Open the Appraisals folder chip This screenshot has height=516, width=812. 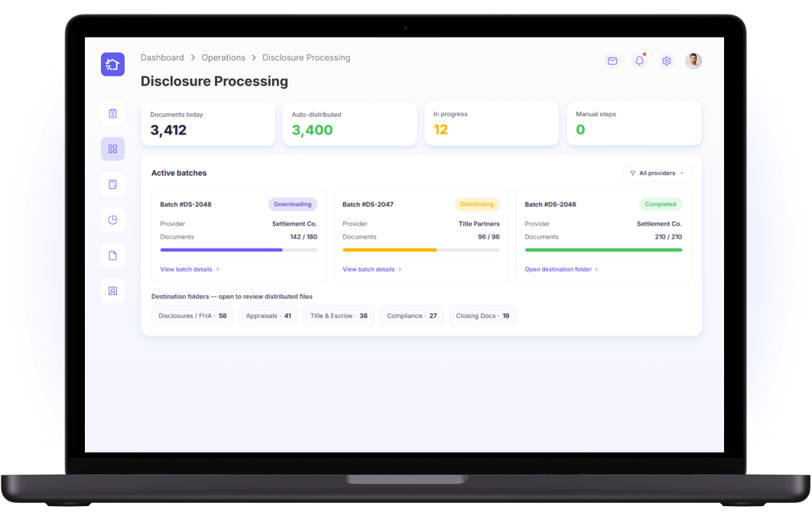click(x=268, y=316)
